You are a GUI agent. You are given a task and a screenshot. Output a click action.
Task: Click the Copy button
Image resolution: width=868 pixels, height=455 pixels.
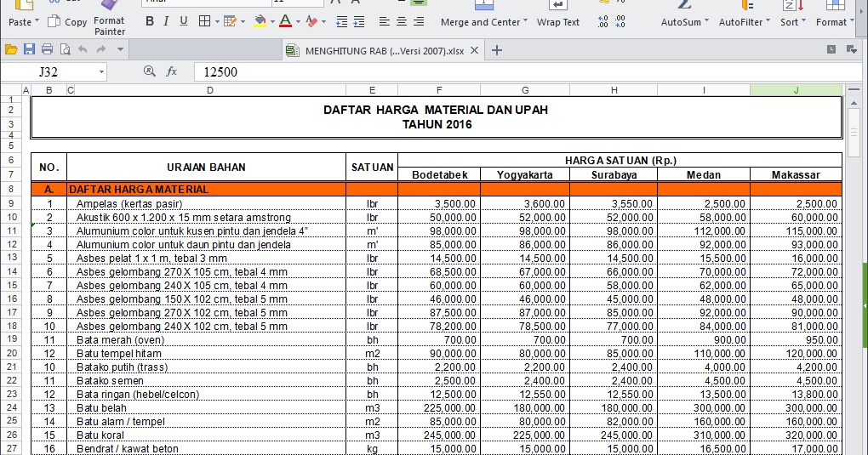pos(67,22)
